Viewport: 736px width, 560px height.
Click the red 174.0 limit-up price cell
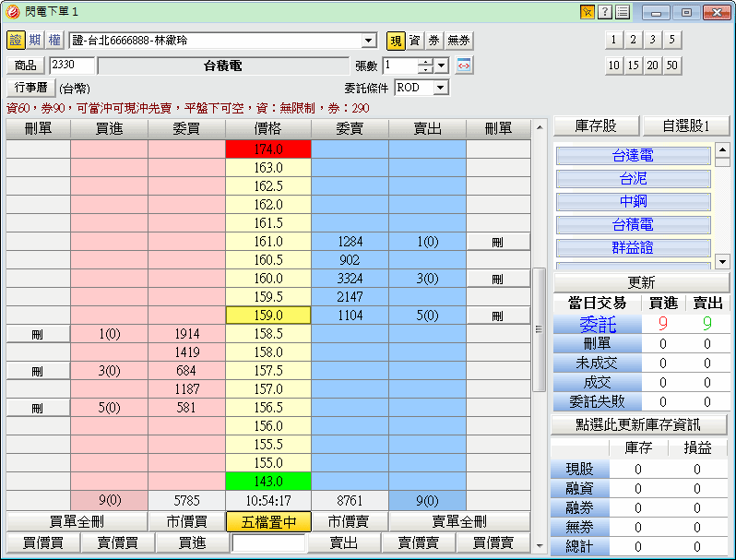click(267, 149)
